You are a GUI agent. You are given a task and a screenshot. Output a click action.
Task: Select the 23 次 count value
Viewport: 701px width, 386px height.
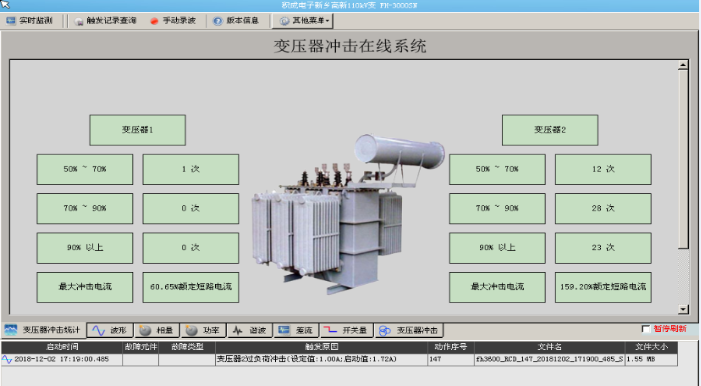point(603,248)
